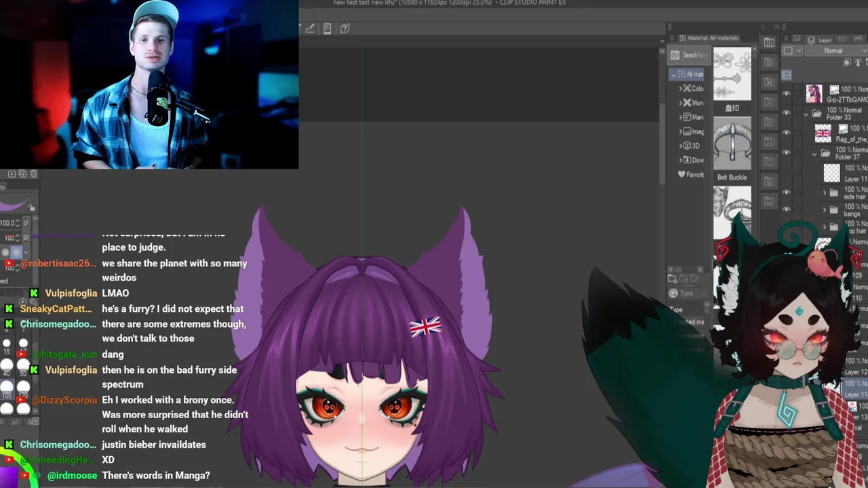This screenshot has width=868, height=488.
Task: Toggle visibility eye for Folder 37
Action: (787, 152)
